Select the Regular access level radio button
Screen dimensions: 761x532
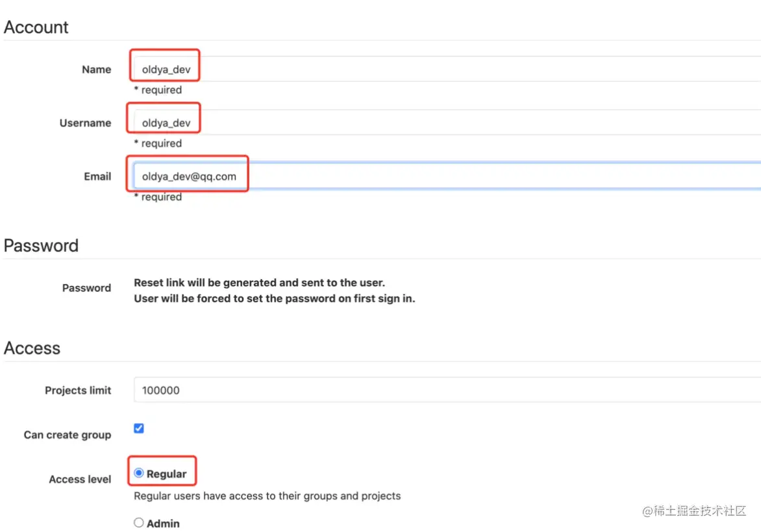pyautogui.click(x=139, y=474)
